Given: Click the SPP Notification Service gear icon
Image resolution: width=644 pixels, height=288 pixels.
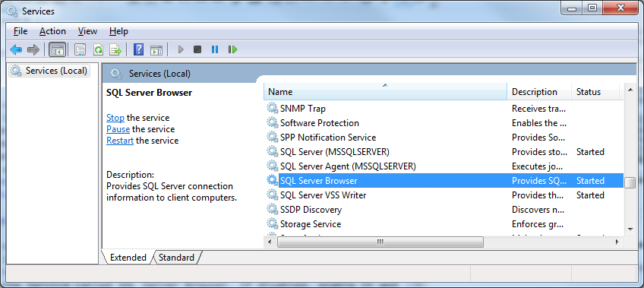Looking at the screenshot, I should [273, 138].
